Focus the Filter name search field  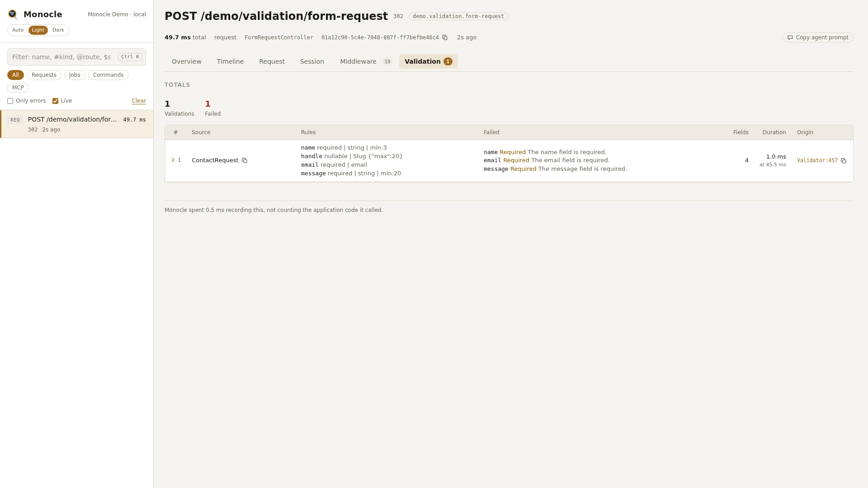[76, 57]
